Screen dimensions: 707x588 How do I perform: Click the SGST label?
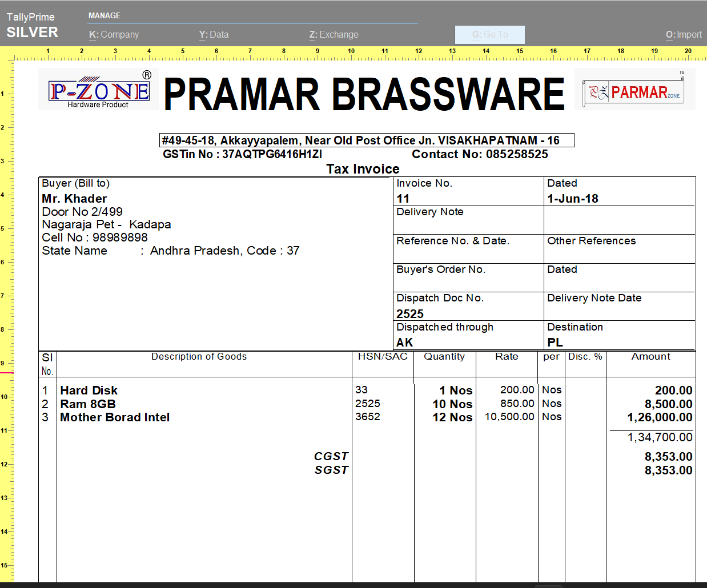click(x=331, y=470)
